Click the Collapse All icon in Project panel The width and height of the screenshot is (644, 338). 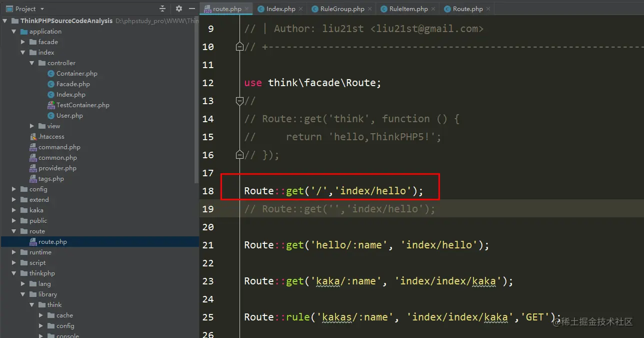pyautogui.click(x=162, y=9)
